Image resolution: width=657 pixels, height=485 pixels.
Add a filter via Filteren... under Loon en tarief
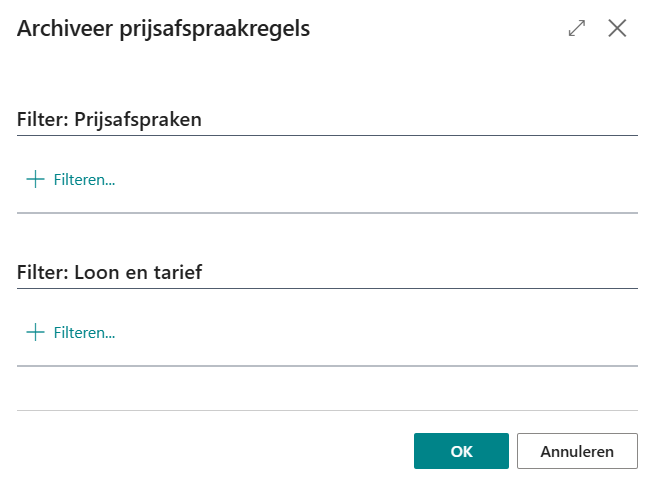[x=84, y=332]
